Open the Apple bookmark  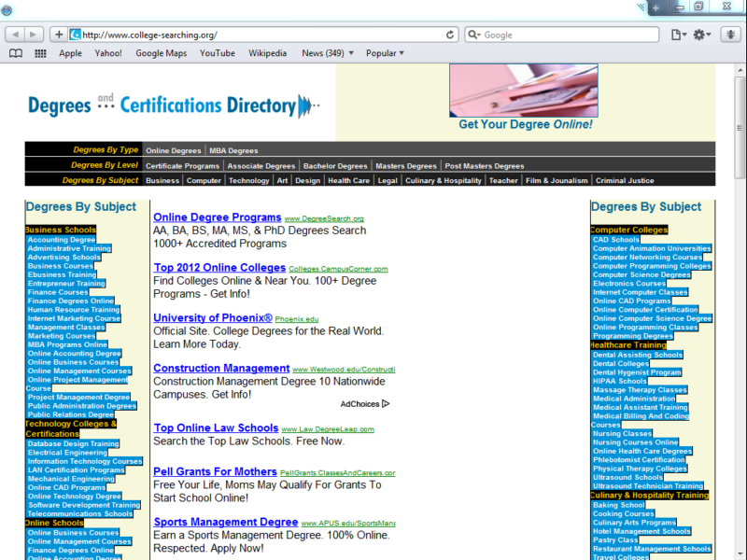coord(71,53)
